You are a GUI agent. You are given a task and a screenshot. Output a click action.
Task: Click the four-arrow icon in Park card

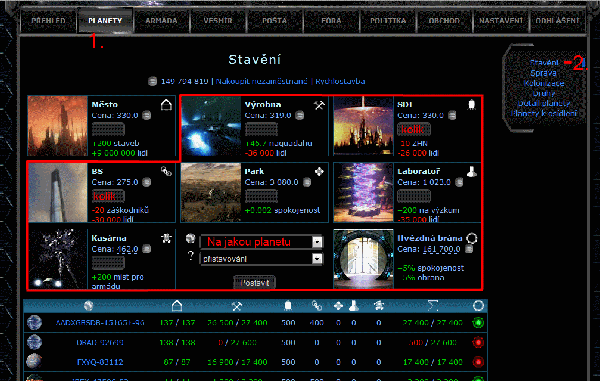(319, 172)
